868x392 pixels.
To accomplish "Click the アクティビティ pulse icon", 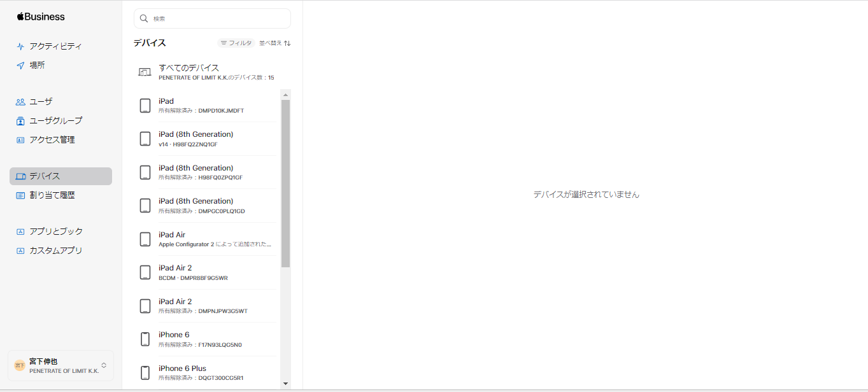I will [x=20, y=46].
